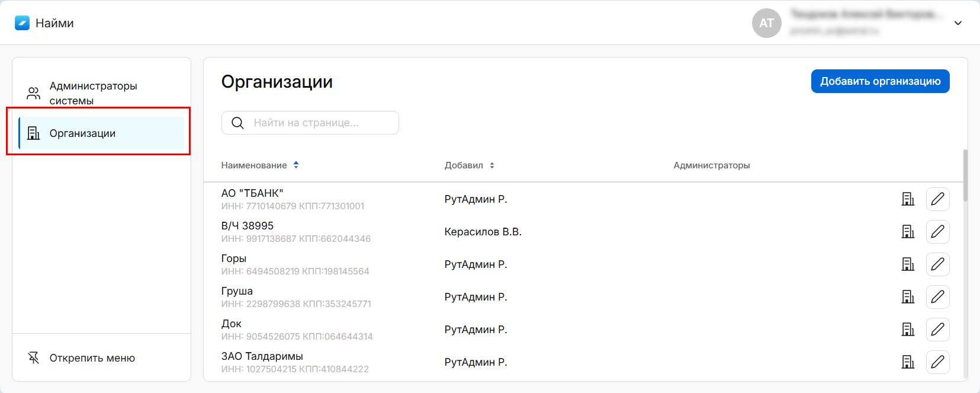Click the Добавить организацию button
Image resolution: width=980 pixels, height=393 pixels.
(x=880, y=81)
